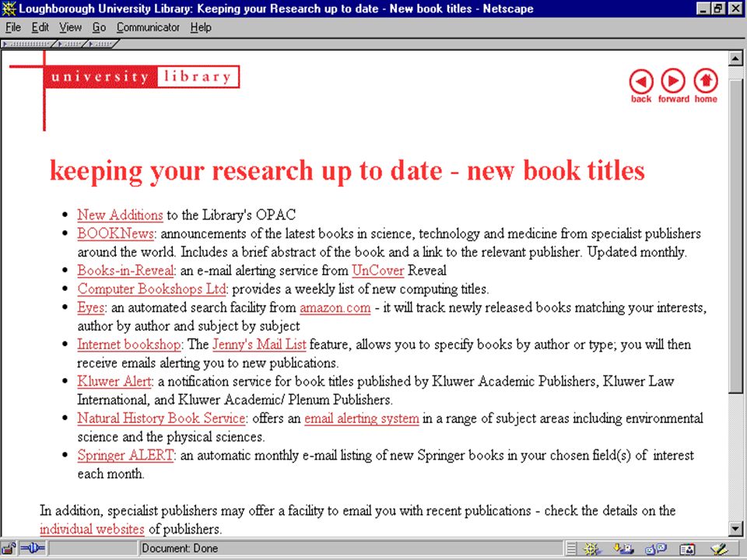
Task: Visit Natural History Book Service link
Action: [161, 418]
